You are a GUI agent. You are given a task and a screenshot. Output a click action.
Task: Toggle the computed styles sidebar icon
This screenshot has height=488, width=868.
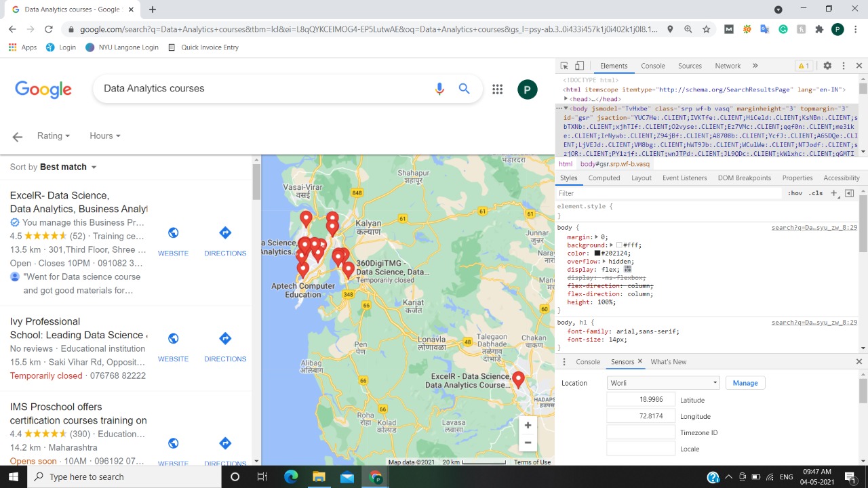pyautogui.click(x=849, y=193)
